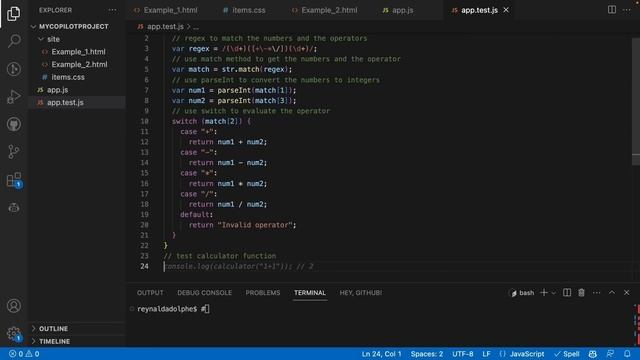Image resolution: width=640 pixels, height=360 pixels.
Task: Place cursor on line 10 switch statement
Action: [x=211, y=121]
